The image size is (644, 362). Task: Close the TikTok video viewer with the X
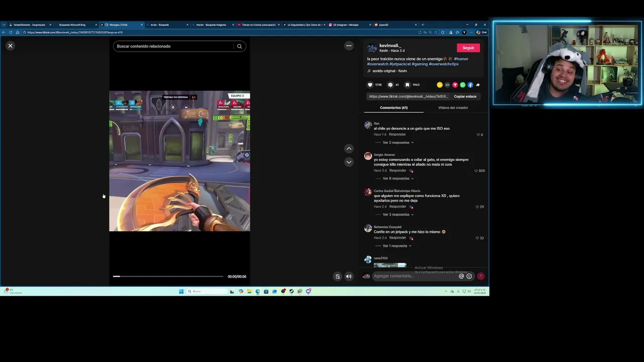point(10,46)
